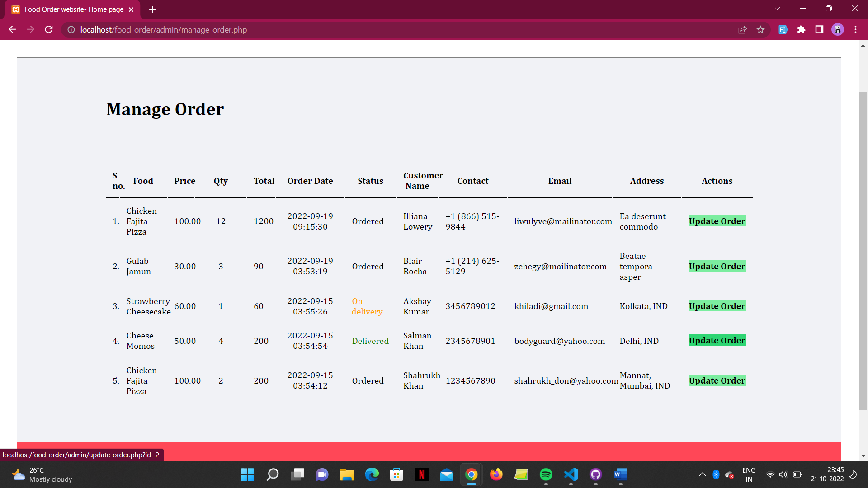Open the Mail app from the taskbar

point(447,475)
